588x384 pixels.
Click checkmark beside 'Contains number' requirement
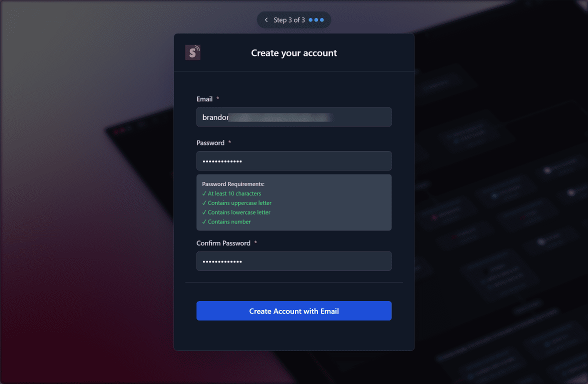204,221
